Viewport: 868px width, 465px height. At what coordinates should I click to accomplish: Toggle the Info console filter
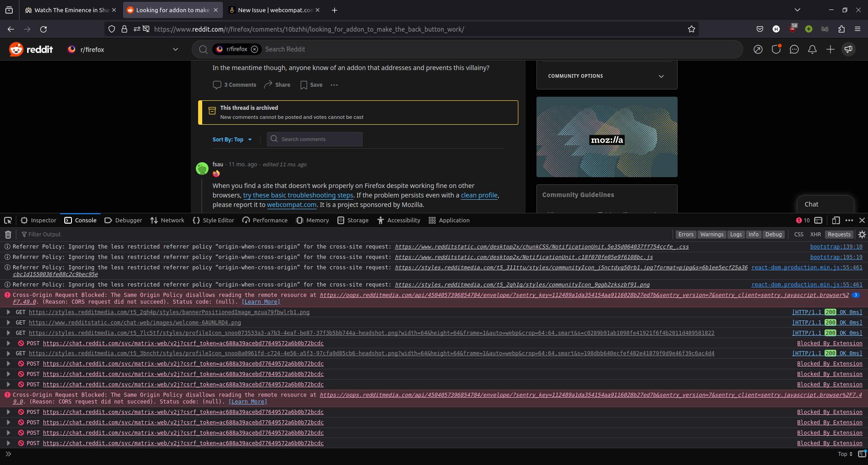click(753, 234)
